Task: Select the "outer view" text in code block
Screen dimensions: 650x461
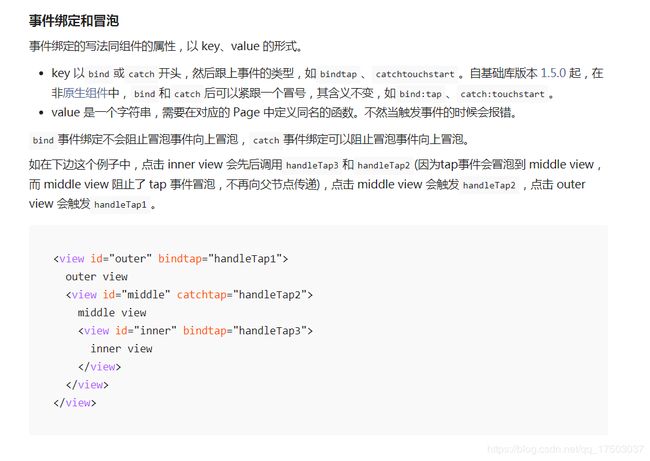Action: (97, 277)
